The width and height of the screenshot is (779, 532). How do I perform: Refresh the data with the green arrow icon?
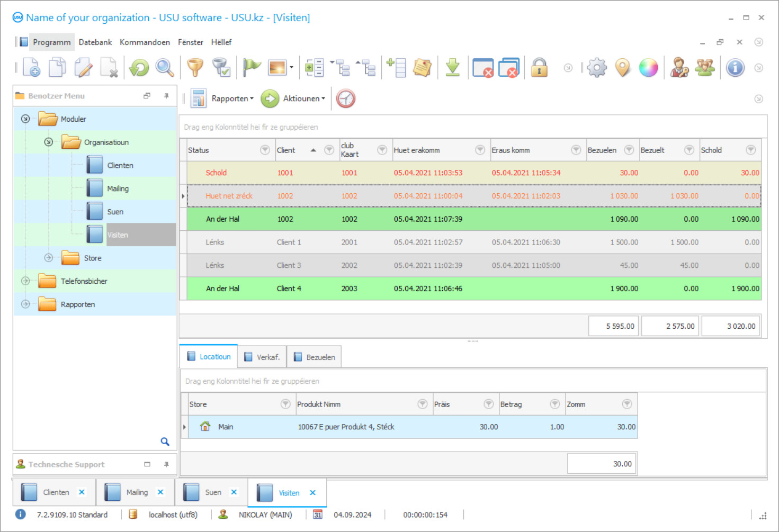point(138,67)
